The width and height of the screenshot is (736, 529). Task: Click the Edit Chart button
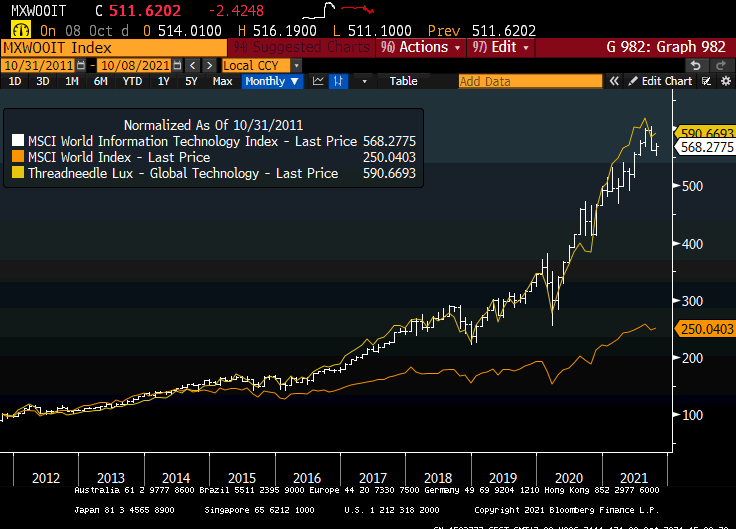[x=660, y=81]
